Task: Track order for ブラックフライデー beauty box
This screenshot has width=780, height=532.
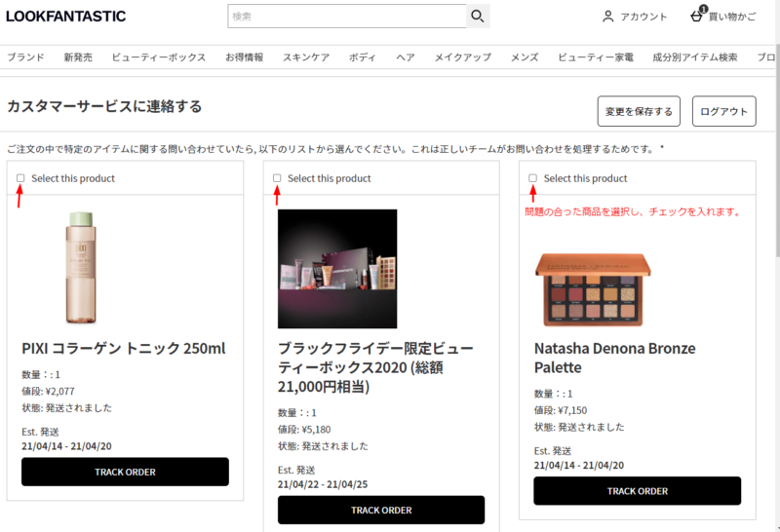Action: tap(381, 510)
